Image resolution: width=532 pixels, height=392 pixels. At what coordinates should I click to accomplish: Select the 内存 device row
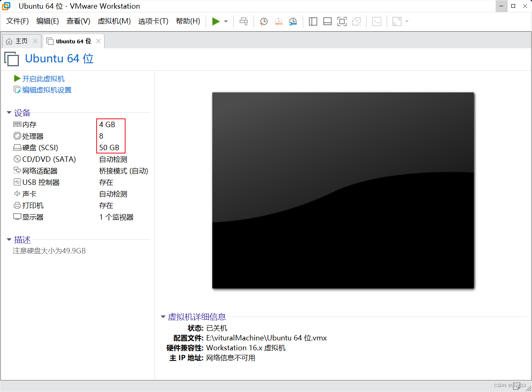(81, 124)
